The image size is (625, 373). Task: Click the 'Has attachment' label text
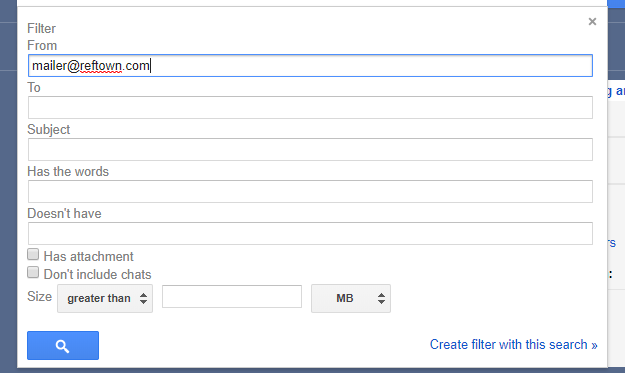click(x=88, y=256)
